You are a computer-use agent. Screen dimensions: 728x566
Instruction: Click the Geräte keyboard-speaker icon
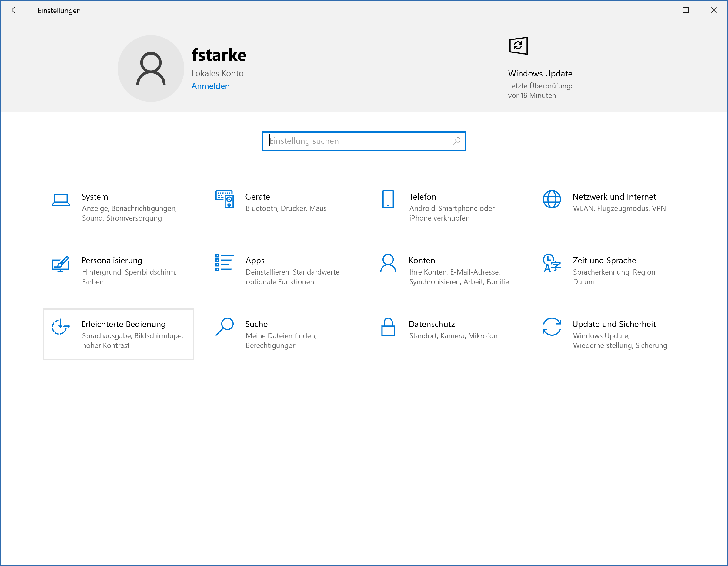coord(224,199)
